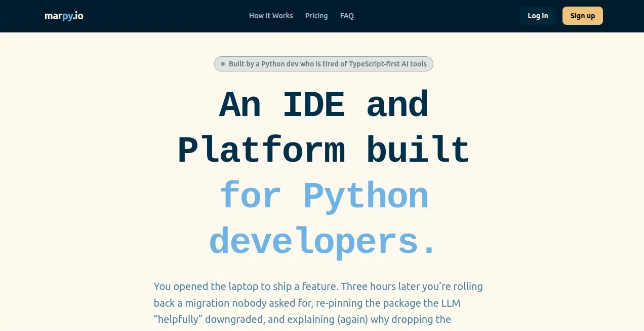This screenshot has height=331, width=644.
Task: Click the text line 'back a migration nobody asked for'
Action: (307, 303)
